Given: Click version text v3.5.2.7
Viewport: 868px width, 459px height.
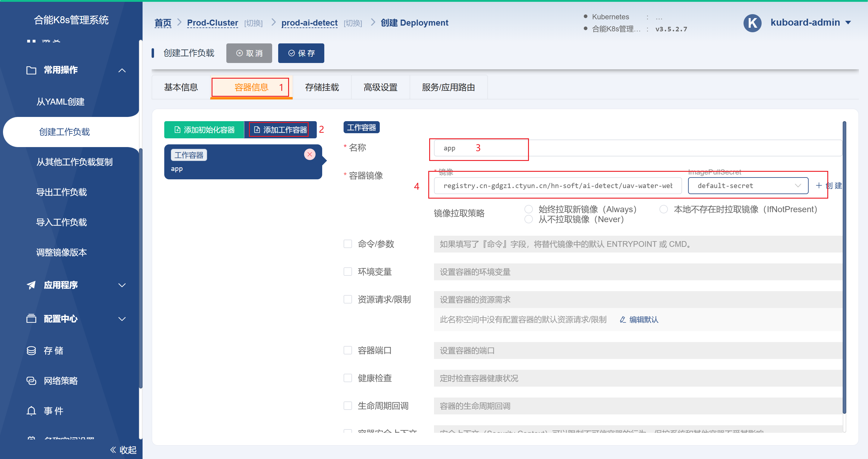Looking at the screenshot, I should pos(671,29).
